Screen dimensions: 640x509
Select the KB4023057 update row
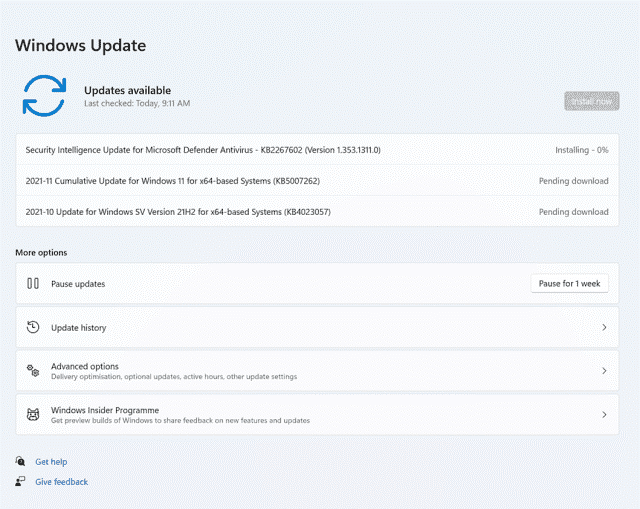click(317, 212)
